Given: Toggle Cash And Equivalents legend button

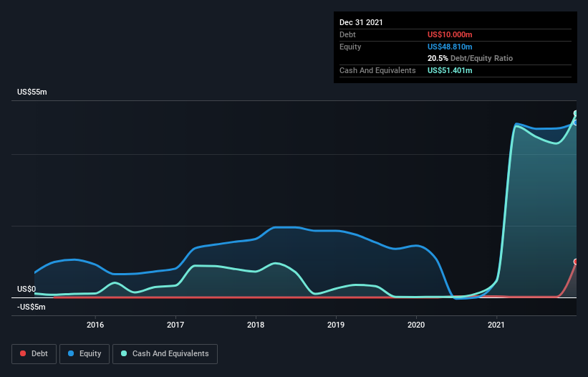Looking at the screenshot, I should pyautogui.click(x=165, y=354).
